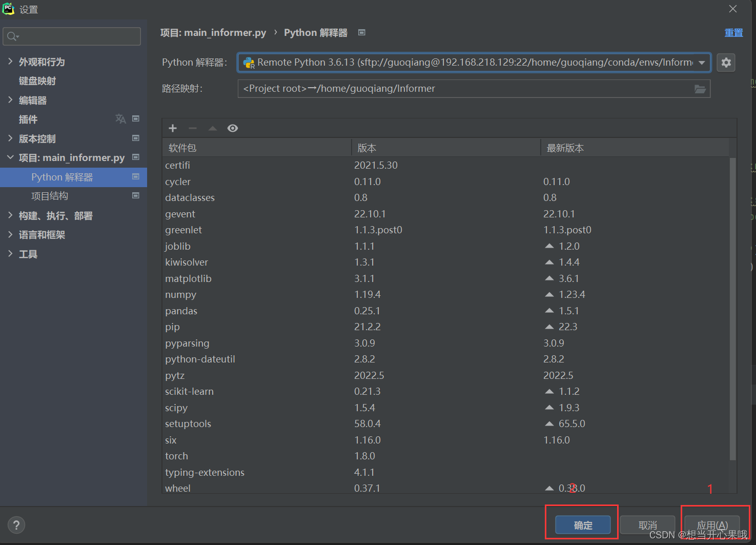This screenshot has height=545, width=756.
Task: Select the six package row
Action: tap(446, 440)
